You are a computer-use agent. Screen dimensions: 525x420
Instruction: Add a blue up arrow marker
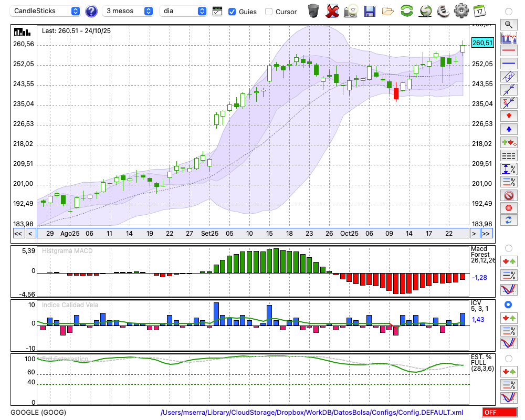tap(508, 129)
